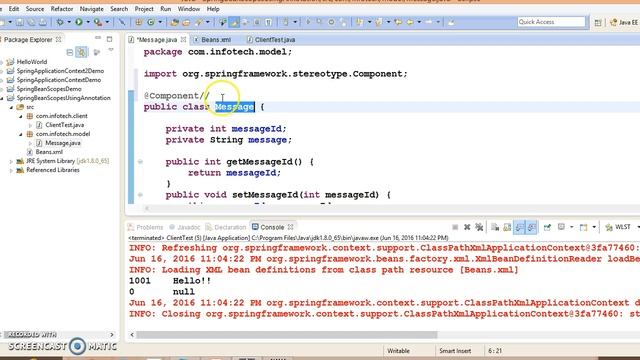640x360 pixels.
Task: Open the Navigate menu
Action: coord(91,9)
